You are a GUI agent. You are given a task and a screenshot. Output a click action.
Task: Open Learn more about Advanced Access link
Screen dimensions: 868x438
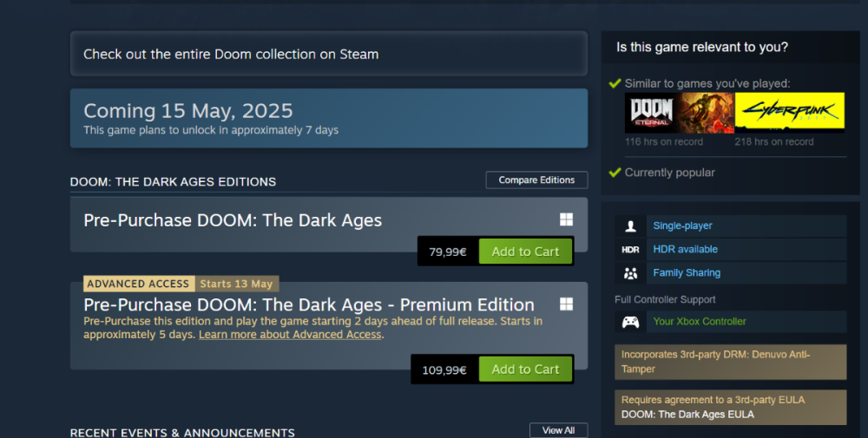pos(290,335)
